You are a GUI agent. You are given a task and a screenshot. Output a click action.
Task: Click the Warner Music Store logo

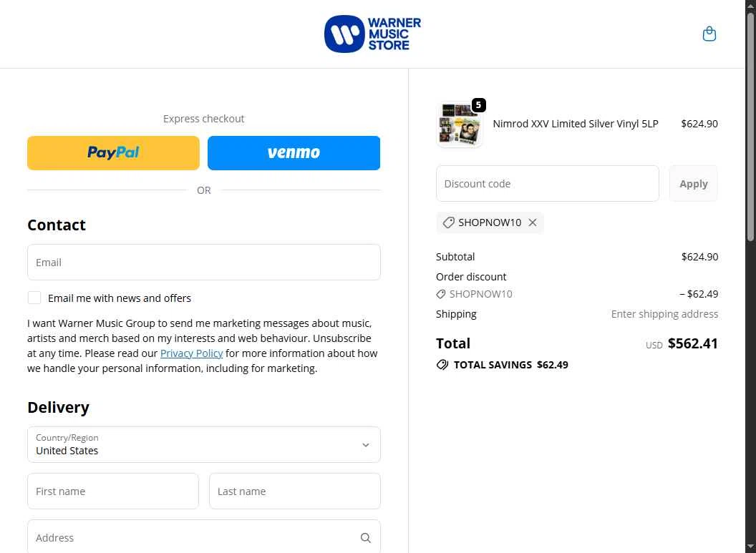(x=372, y=34)
